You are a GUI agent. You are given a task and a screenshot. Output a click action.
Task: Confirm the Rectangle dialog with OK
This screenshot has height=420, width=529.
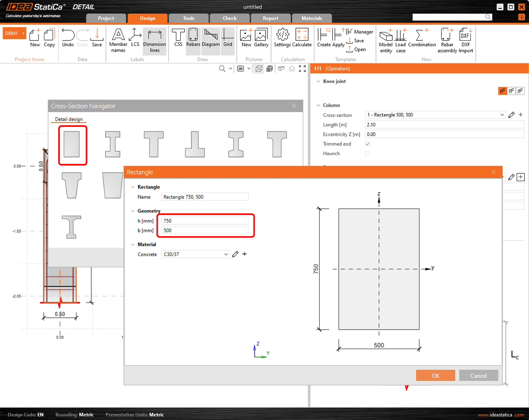[435, 375]
